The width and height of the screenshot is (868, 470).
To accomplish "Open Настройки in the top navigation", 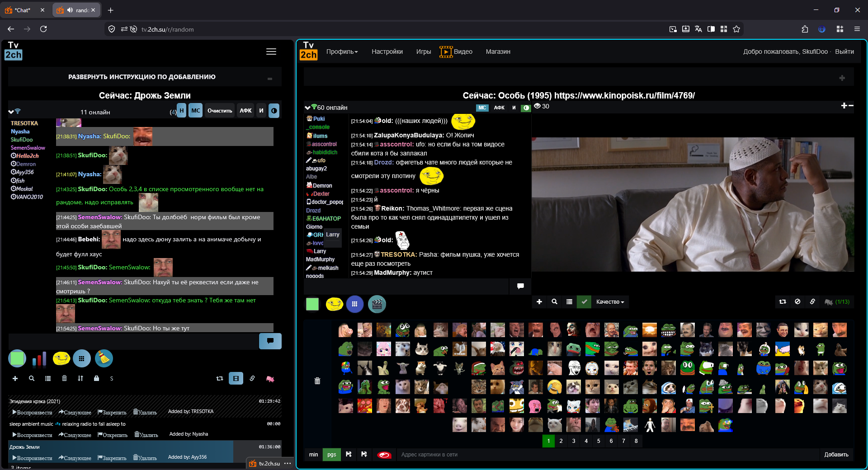I will point(387,52).
